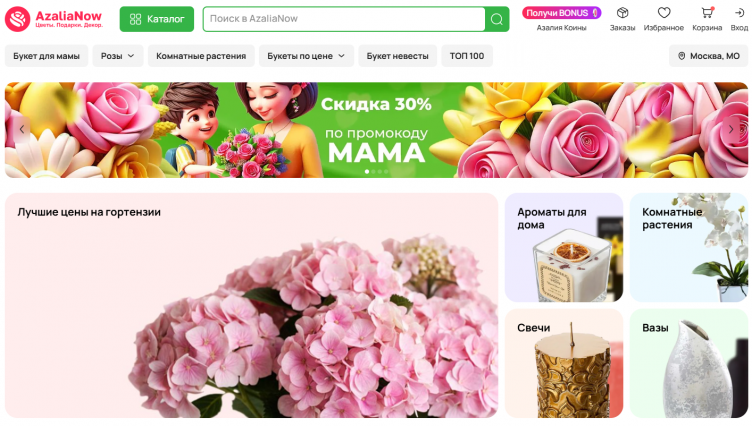Show previous banner with left arrow
The height and width of the screenshot is (426, 752).
22,129
